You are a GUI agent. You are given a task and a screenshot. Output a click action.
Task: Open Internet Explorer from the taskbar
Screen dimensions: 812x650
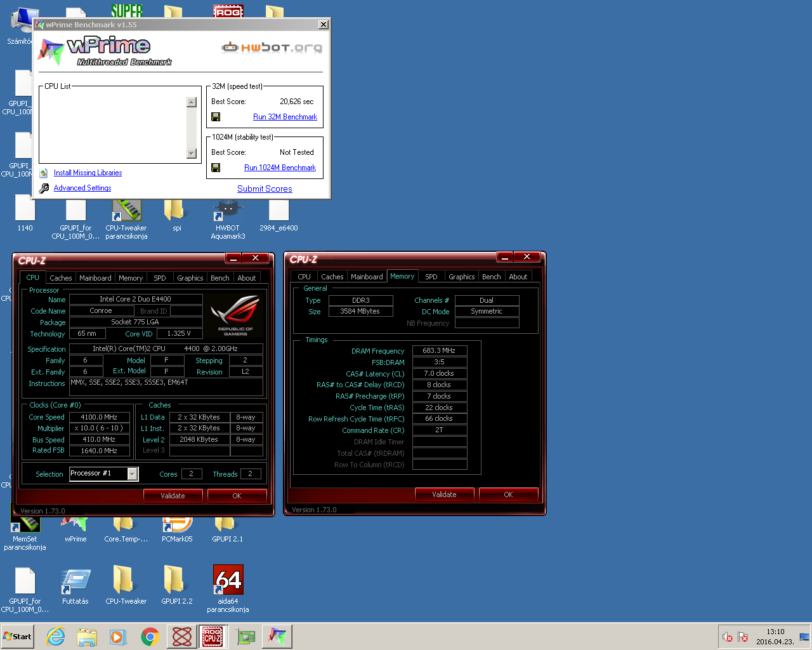56,637
